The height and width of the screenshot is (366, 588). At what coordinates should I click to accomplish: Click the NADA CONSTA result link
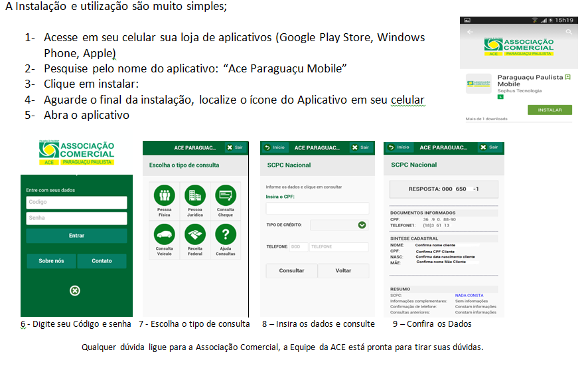(x=469, y=296)
